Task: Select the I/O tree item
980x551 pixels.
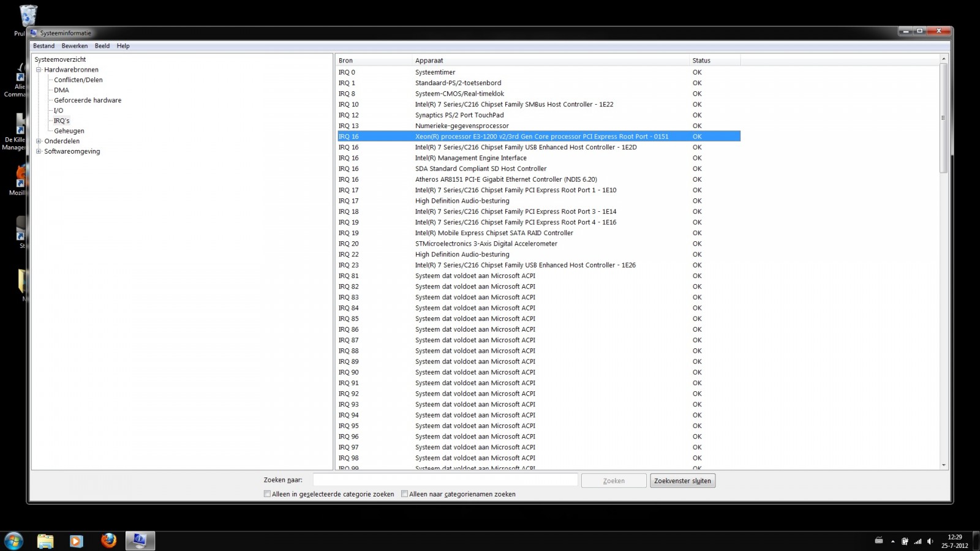Action: point(58,111)
